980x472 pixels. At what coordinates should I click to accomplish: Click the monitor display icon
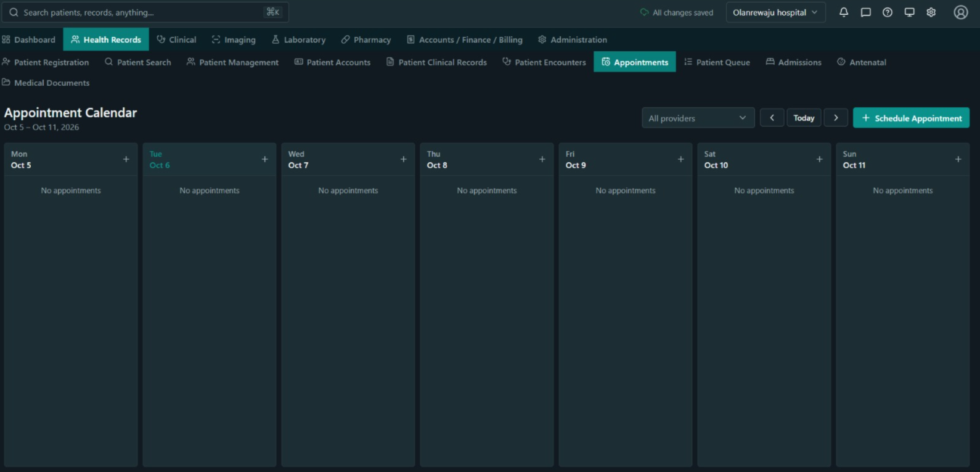tap(909, 12)
